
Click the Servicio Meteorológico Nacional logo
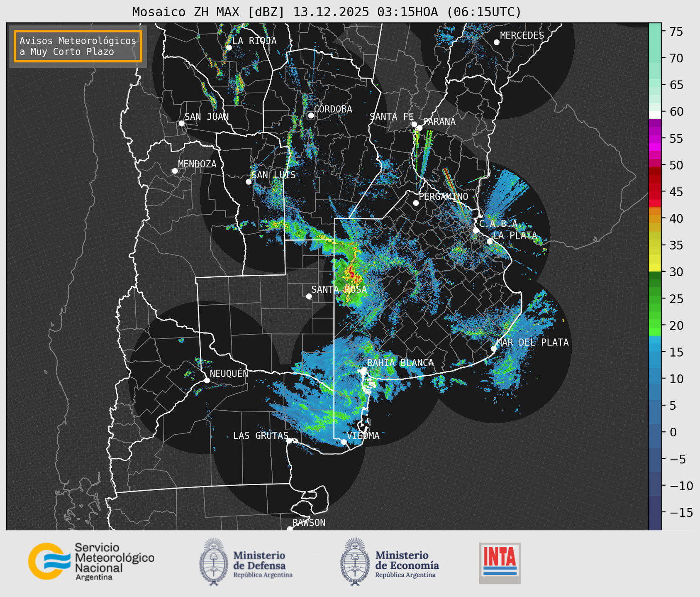(91, 561)
